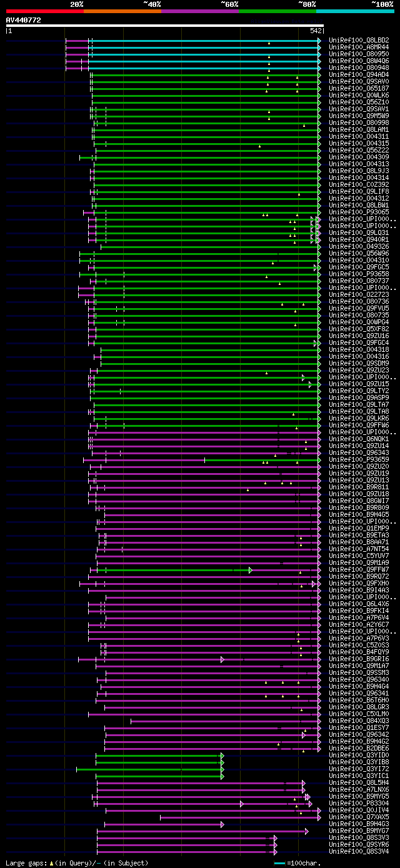Click label UniRef100_Q8GWI7
This screenshot has height=868, width=400.
pos(359,501)
